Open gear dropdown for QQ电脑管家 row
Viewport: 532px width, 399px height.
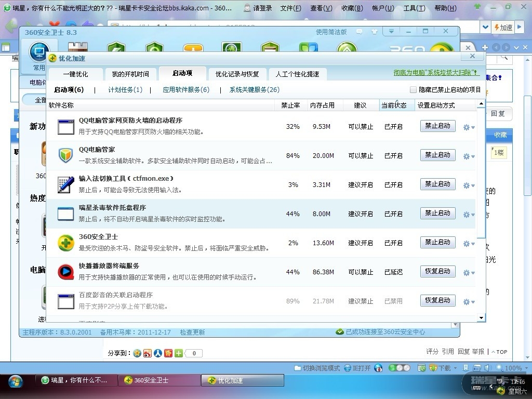point(469,156)
